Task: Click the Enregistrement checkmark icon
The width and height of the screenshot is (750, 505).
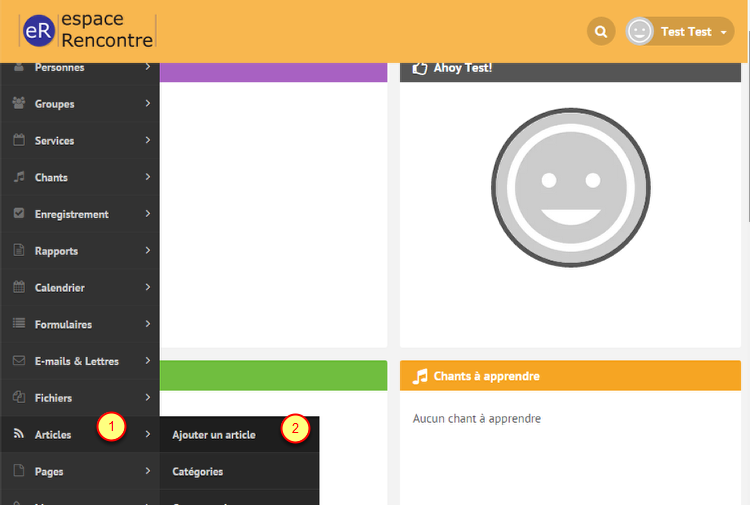Action: (x=18, y=214)
